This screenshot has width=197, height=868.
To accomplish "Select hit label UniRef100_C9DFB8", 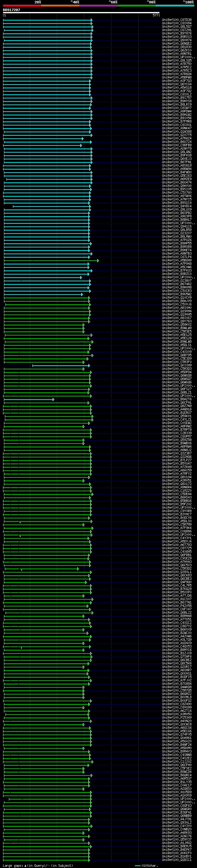I will click(x=177, y=145).
